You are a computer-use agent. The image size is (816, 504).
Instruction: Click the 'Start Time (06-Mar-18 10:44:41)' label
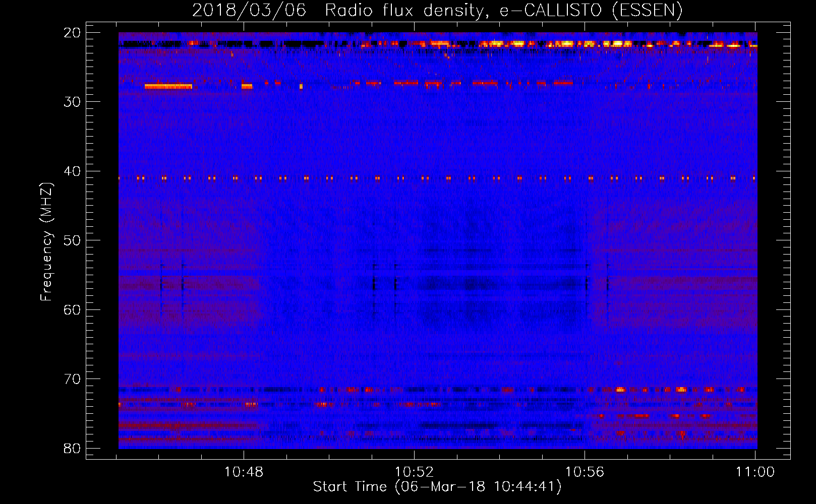tap(437, 486)
